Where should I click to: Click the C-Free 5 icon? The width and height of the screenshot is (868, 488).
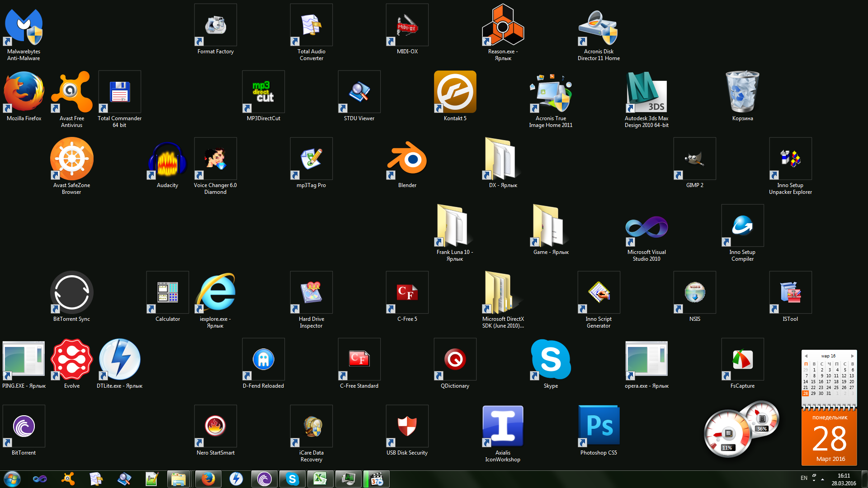407,293
